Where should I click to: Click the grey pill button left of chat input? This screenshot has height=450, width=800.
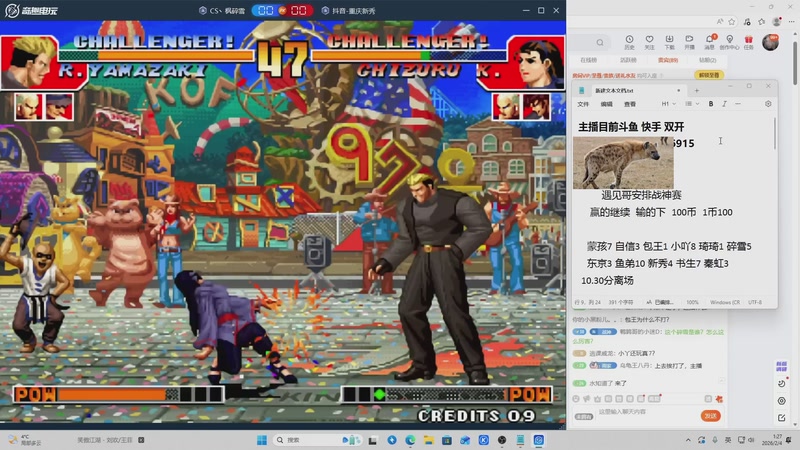pyautogui.click(x=584, y=416)
